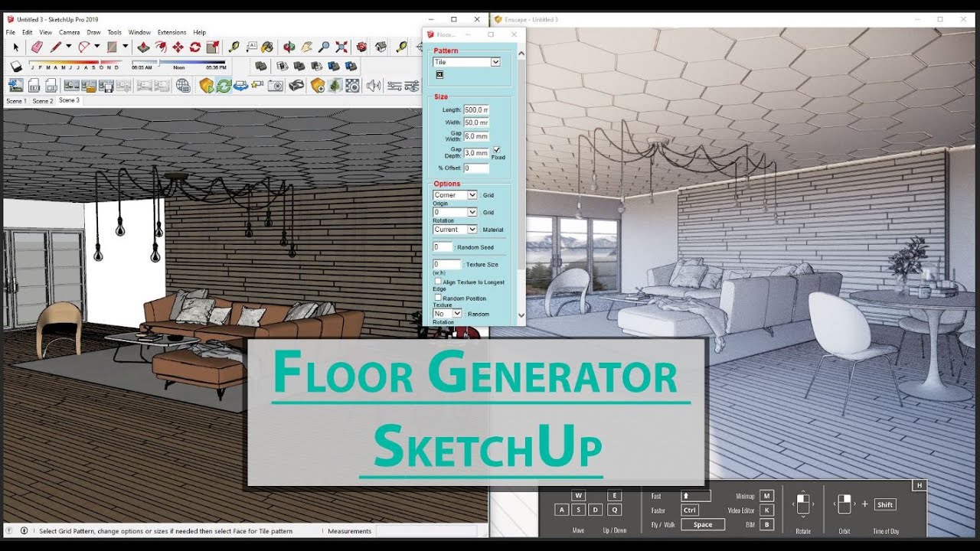Select the Pan hand tool
This screenshot has height=551, width=980.
pyautogui.click(x=307, y=47)
